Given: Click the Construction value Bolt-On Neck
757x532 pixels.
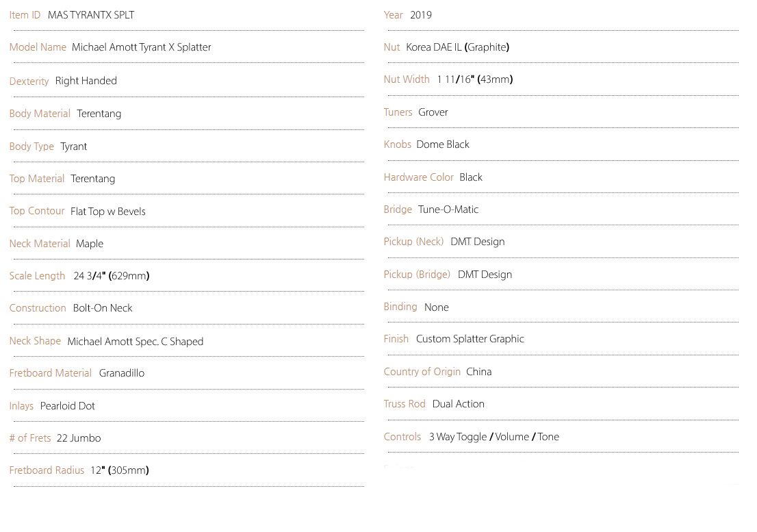Looking at the screenshot, I should pos(103,308).
